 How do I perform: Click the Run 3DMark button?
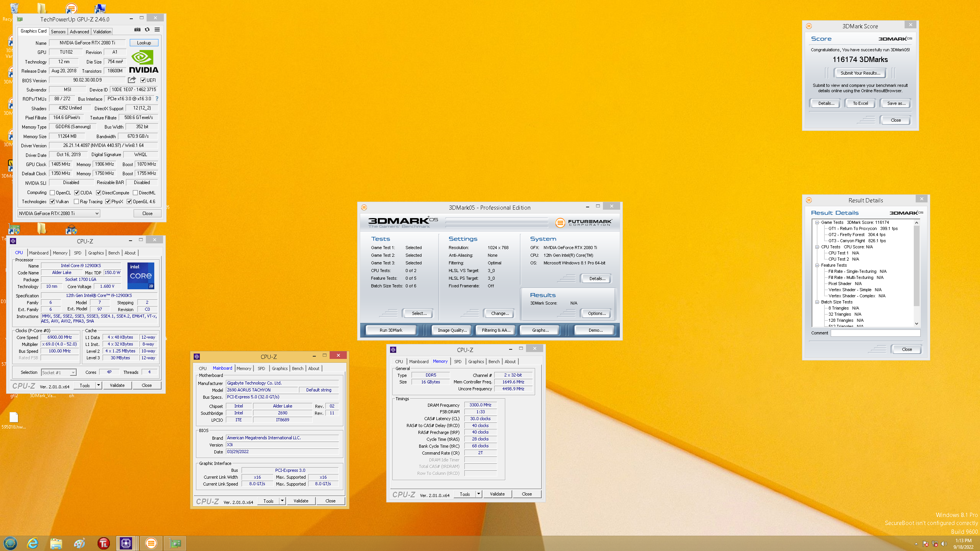(x=391, y=330)
